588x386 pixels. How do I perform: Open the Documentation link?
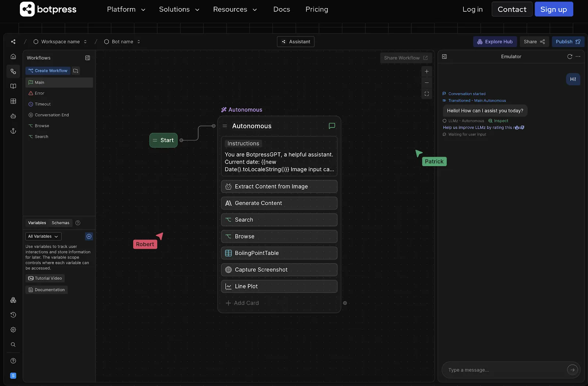47,290
